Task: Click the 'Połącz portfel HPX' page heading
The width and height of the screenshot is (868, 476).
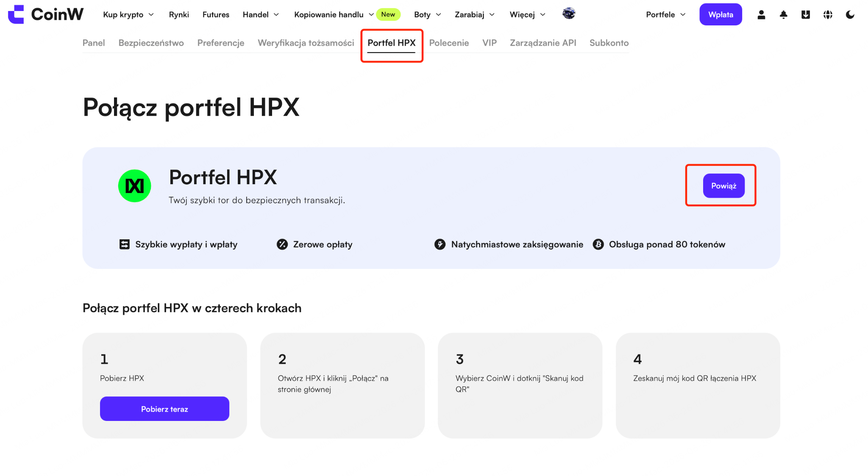Action: click(x=191, y=107)
